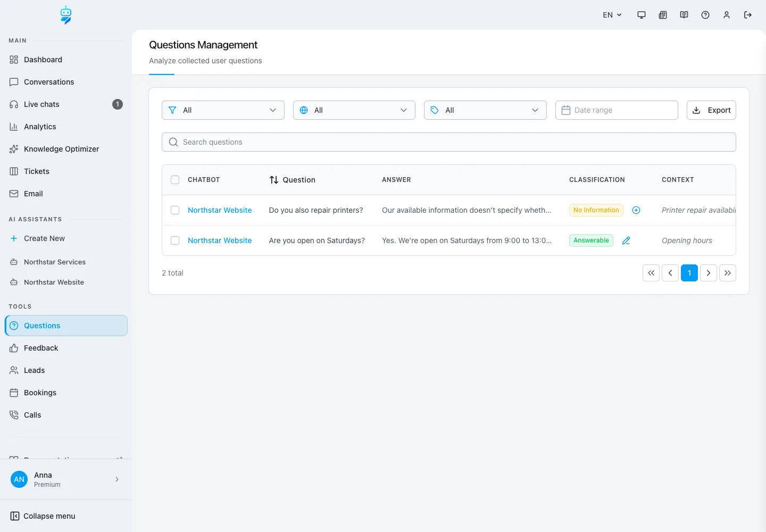Open Analytics in the sidebar
766x532 pixels.
pos(66,127)
